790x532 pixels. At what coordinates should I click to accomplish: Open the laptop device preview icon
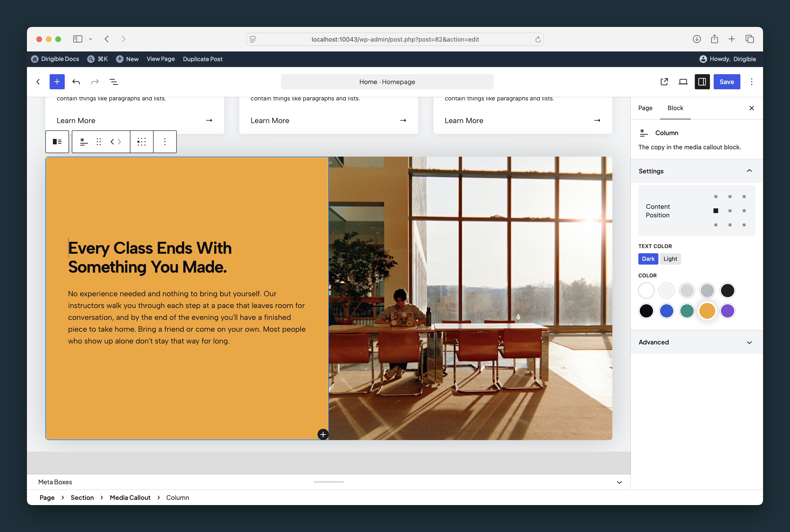683,82
